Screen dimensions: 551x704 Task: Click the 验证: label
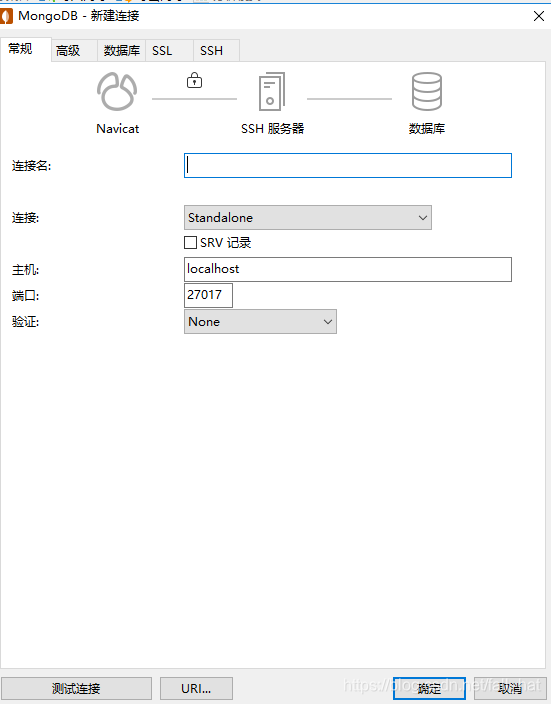(x=26, y=322)
